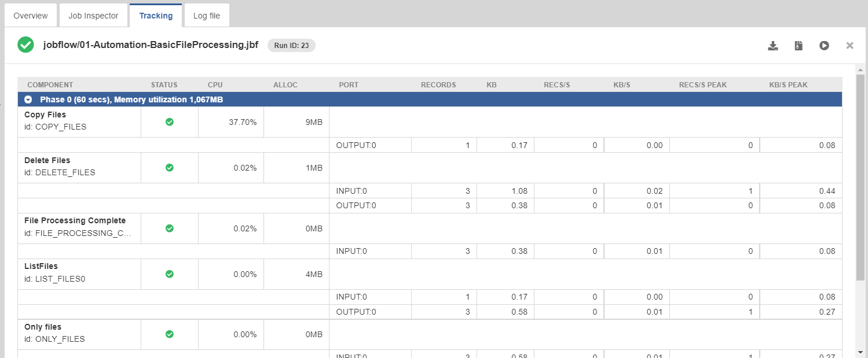
Task: Collapse the Phase 0 section
Action: tap(28, 99)
